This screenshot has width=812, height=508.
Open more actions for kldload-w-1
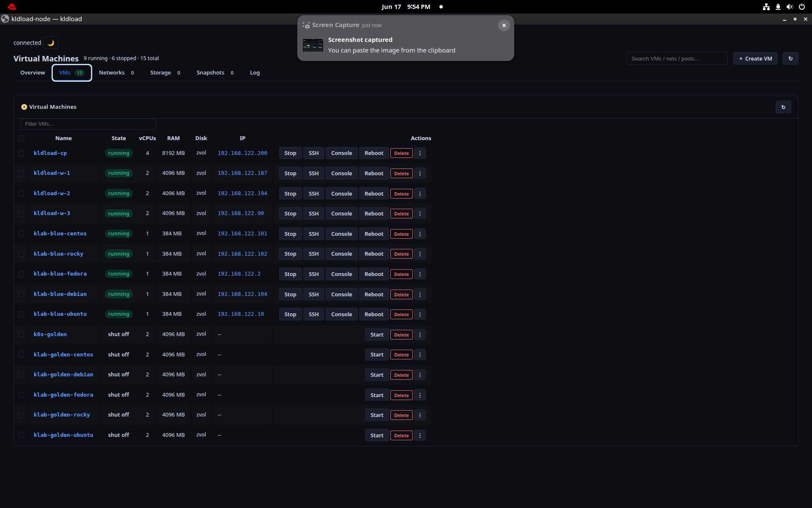tap(420, 174)
